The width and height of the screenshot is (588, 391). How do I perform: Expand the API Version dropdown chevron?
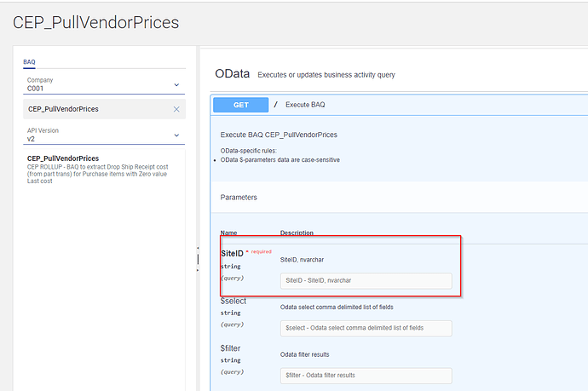(x=176, y=135)
